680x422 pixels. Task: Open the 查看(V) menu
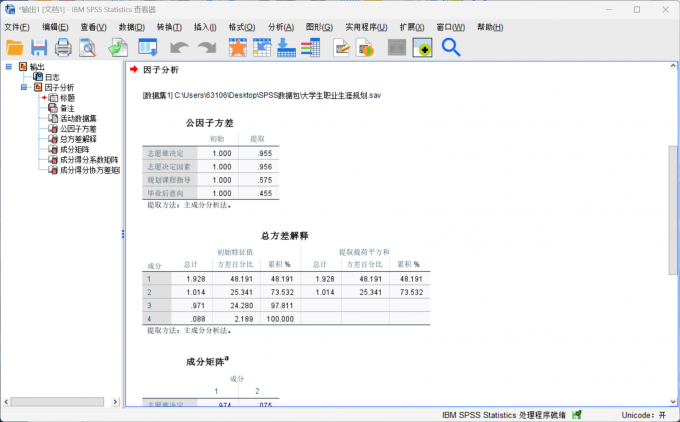pos(93,27)
